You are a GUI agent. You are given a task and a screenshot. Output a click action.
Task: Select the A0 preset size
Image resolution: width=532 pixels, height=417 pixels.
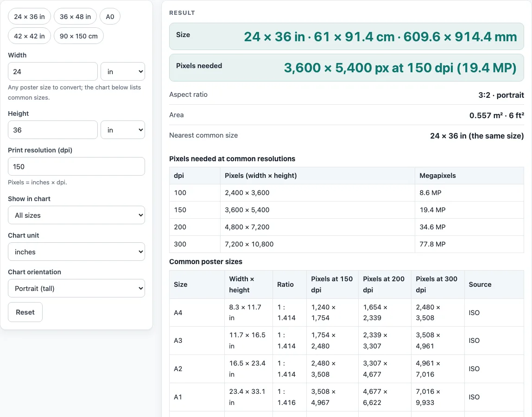(110, 17)
